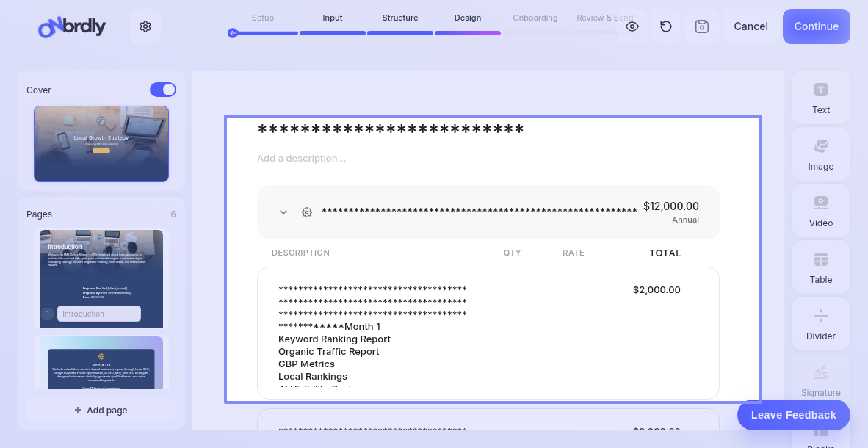Image resolution: width=868 pixels, height=448 pixels.
Task: Go to the Input step
Action: [x=333, y=18]
